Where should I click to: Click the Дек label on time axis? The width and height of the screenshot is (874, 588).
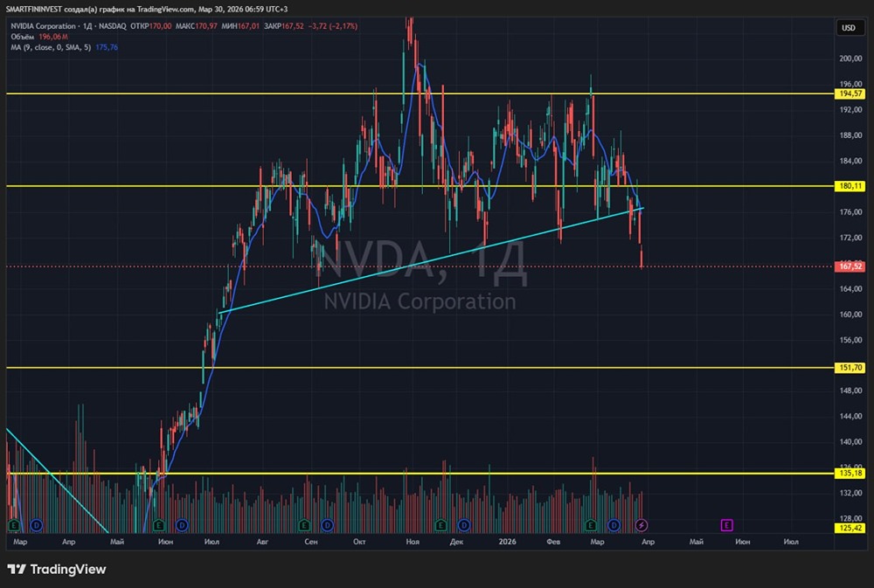(x=456, y=542)
